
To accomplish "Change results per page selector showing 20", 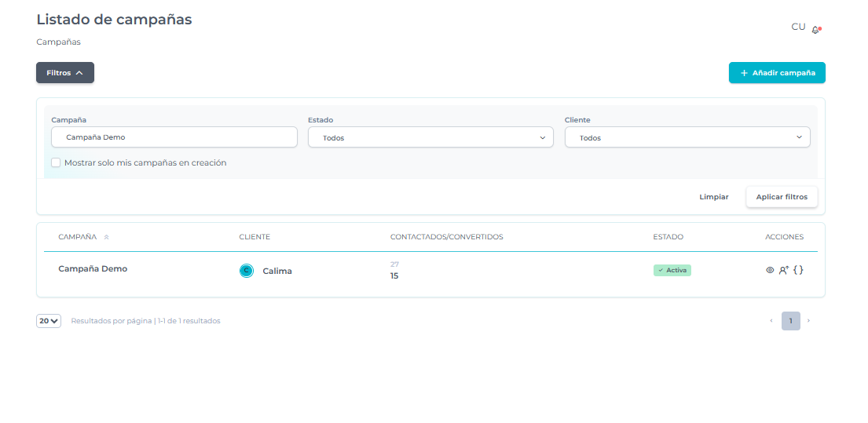I will (49, 321).
